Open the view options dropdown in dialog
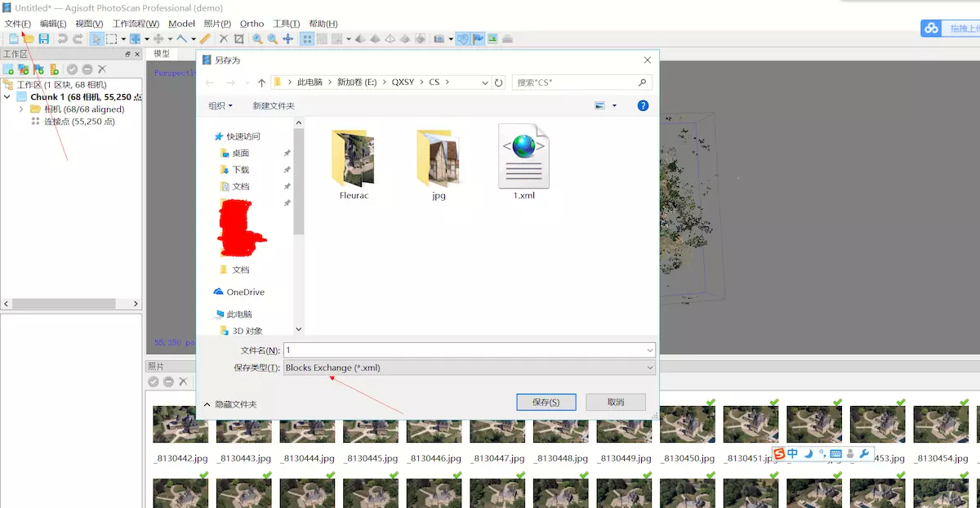 pyautogui.click(x=614, y=106)
